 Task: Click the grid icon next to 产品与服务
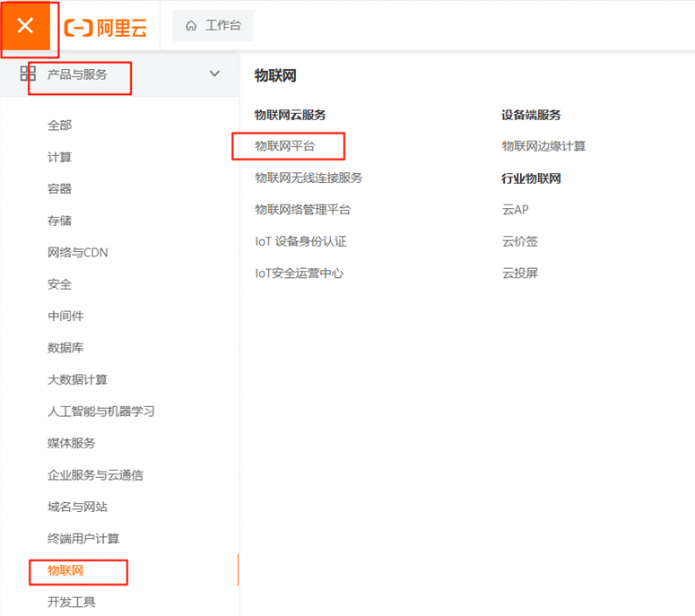click(x=28, y=74)
